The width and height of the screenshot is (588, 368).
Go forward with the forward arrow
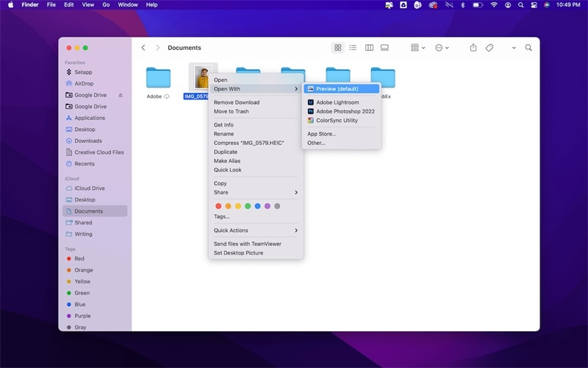(158, 48)
